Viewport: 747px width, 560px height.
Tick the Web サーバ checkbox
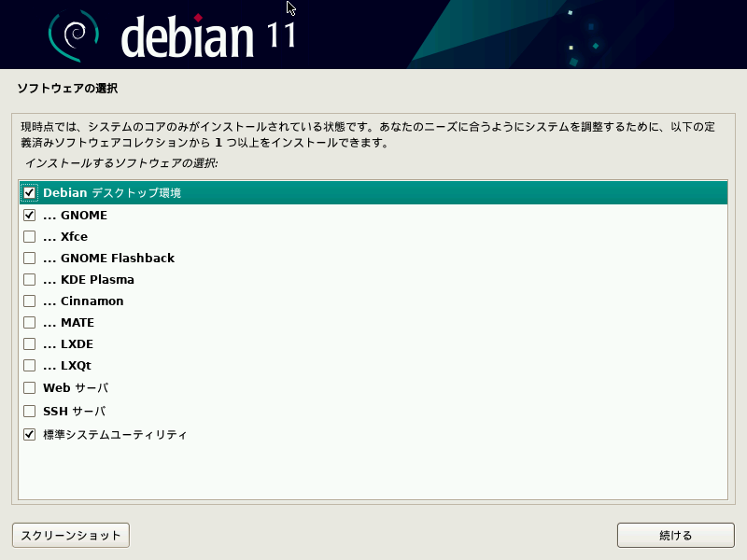[x=30, y=387]
